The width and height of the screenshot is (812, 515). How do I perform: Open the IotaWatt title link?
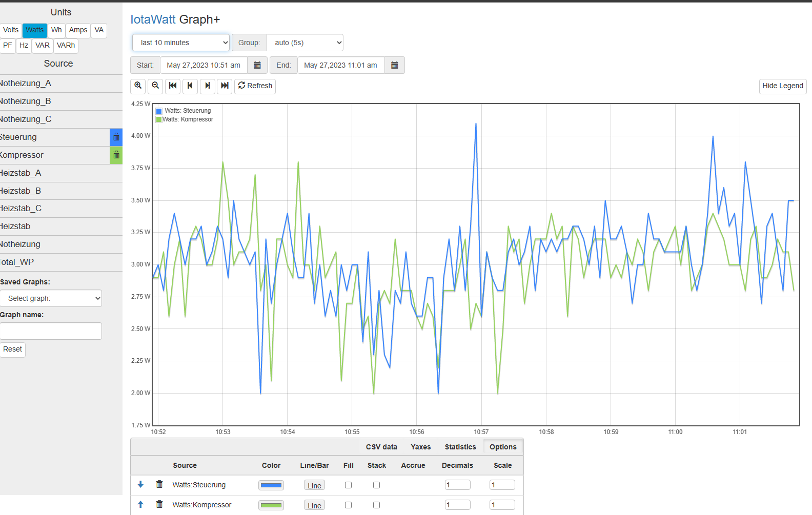tap(153, 19)
